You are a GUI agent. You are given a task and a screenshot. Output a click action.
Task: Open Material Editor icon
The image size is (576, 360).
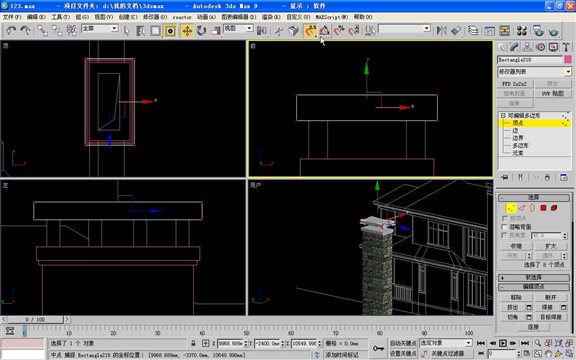[522, 31]
